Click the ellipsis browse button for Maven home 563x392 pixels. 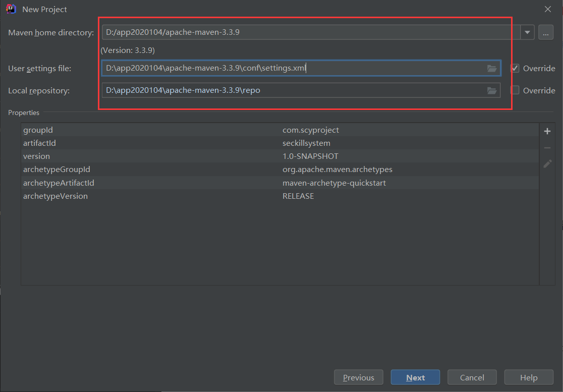pos(546,32)
